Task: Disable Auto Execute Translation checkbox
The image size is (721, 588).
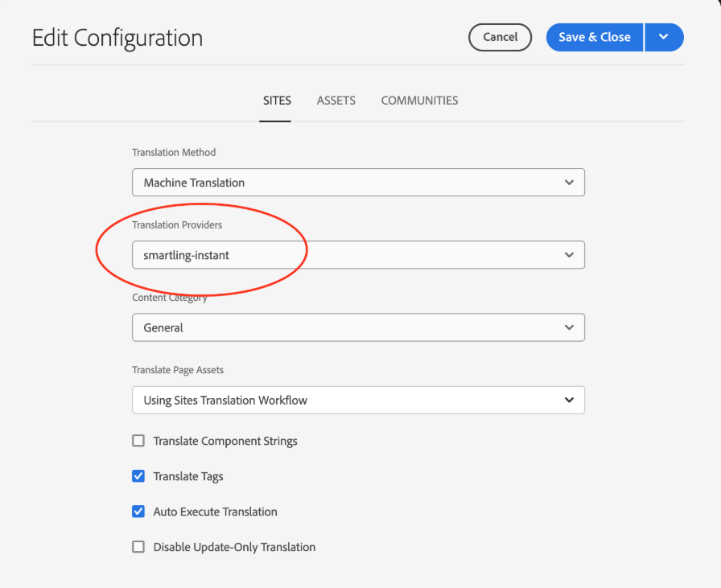Action: 138,512
